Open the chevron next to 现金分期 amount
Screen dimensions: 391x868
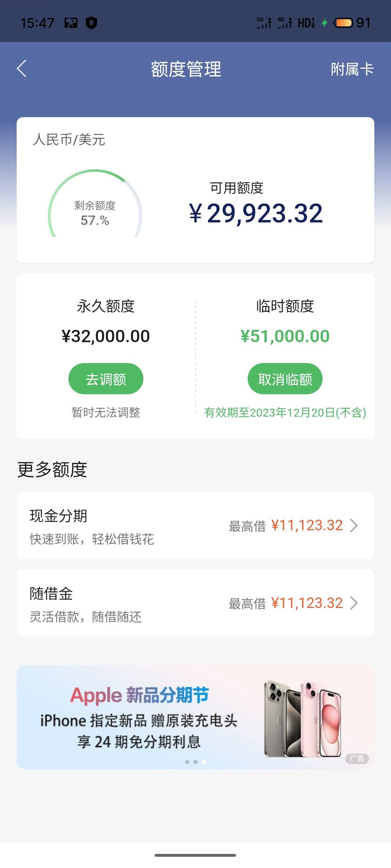[x=354, y=526]
